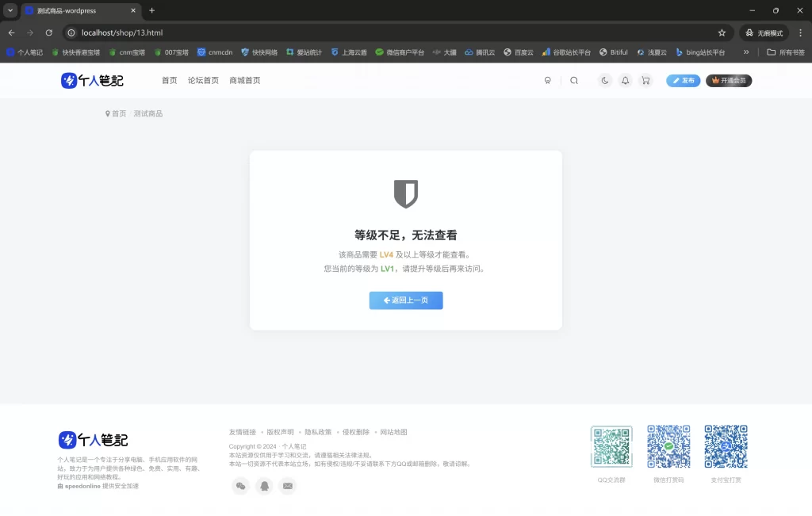
Task: Click the WeChat icon in the footer
Action: [241, 486]
